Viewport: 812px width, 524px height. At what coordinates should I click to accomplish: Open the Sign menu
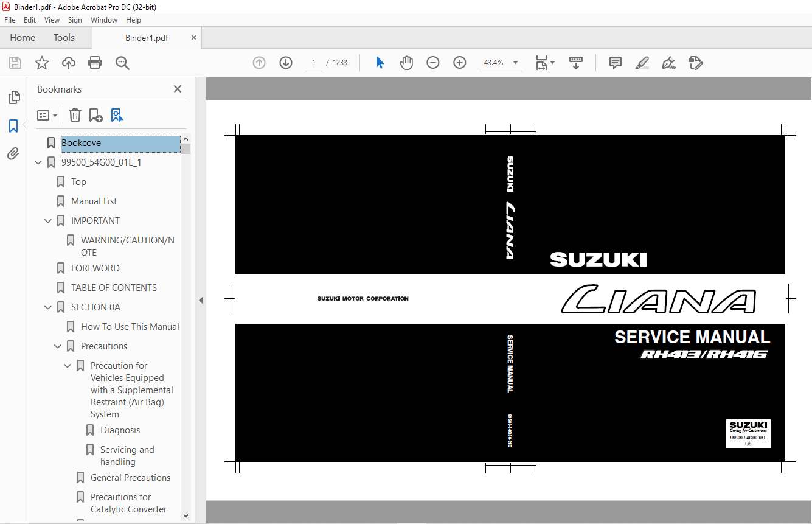75,20
